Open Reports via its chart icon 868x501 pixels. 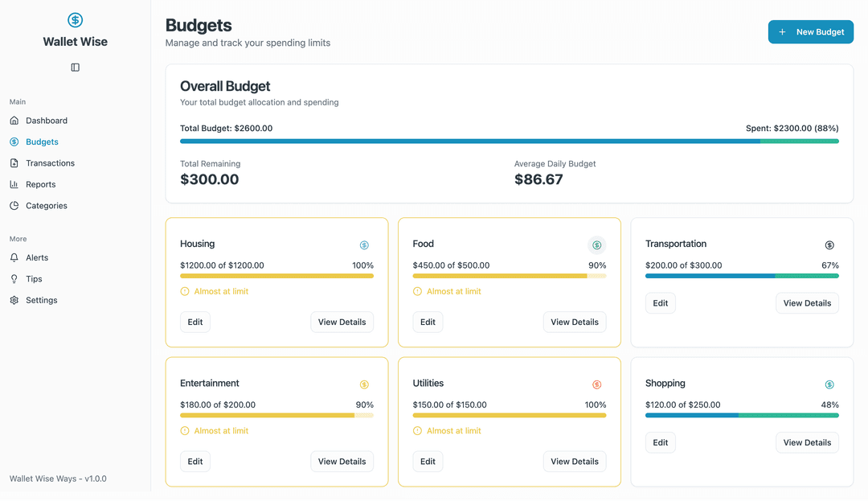14,184
